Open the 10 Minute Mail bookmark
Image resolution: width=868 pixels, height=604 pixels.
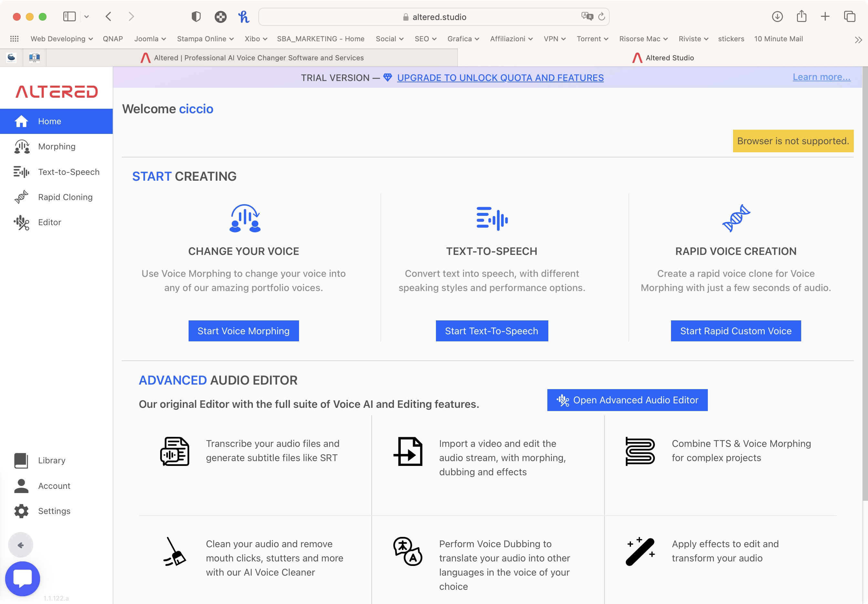[779, 39]
